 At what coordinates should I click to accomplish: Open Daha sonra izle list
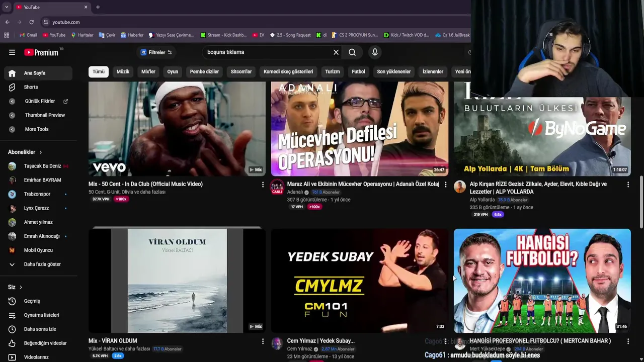(38, 329)
